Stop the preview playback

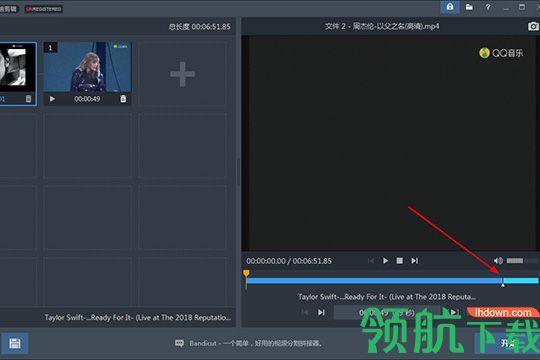point(399,261)
